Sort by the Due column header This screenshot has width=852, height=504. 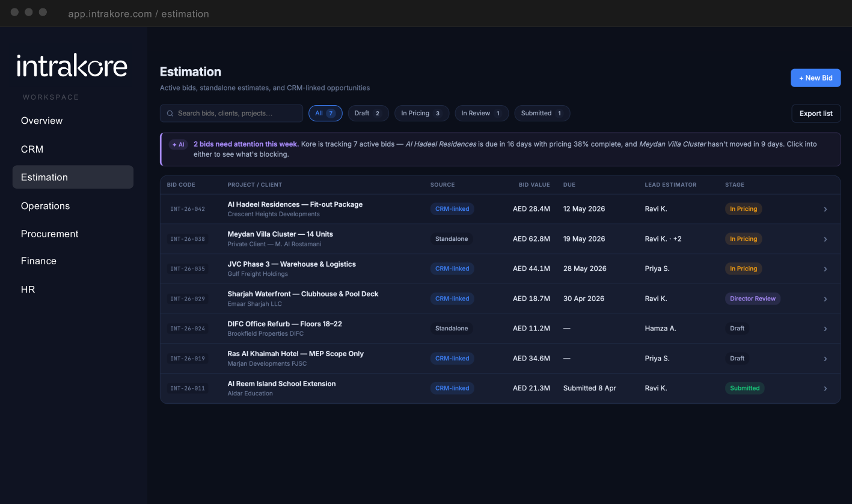(569, 185)
